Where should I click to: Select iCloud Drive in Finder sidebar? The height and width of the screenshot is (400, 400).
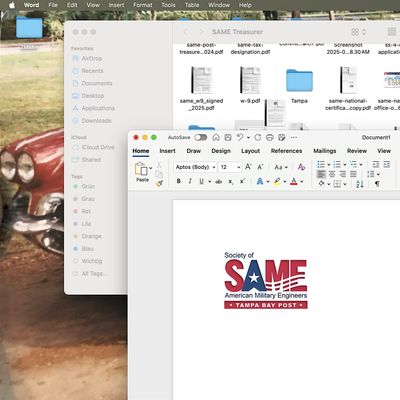tap(93, 147)
